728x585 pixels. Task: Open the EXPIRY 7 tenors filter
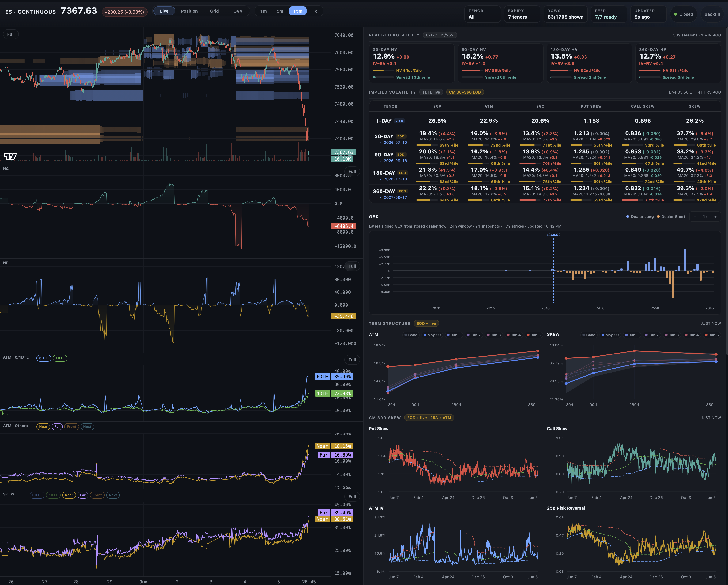tap(522, 14)
